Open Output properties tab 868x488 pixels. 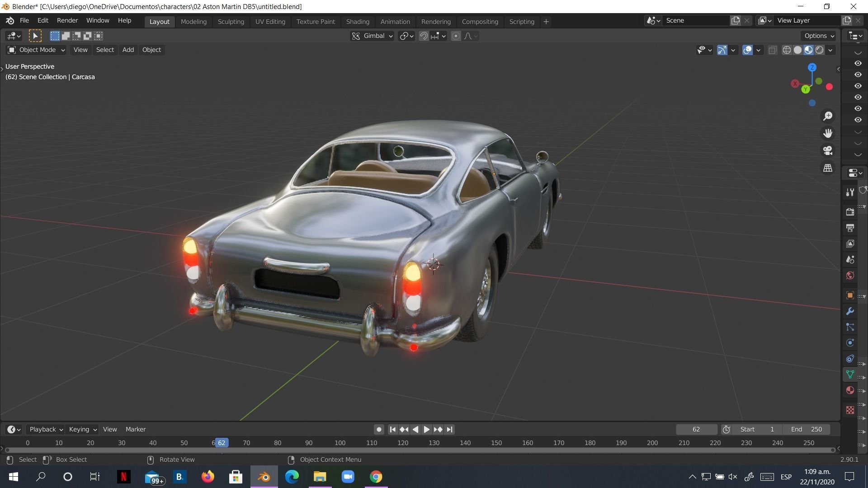[850, 228]
